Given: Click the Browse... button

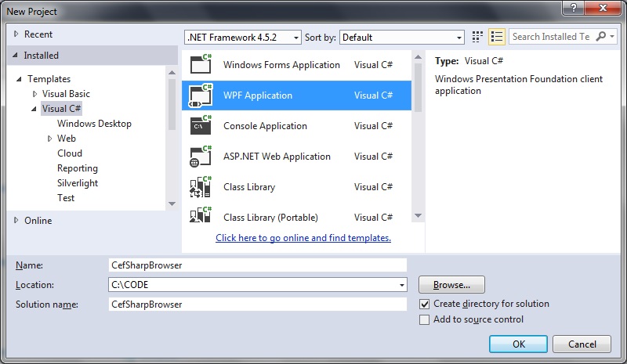Looking at the screenshot, I should 451,285.
